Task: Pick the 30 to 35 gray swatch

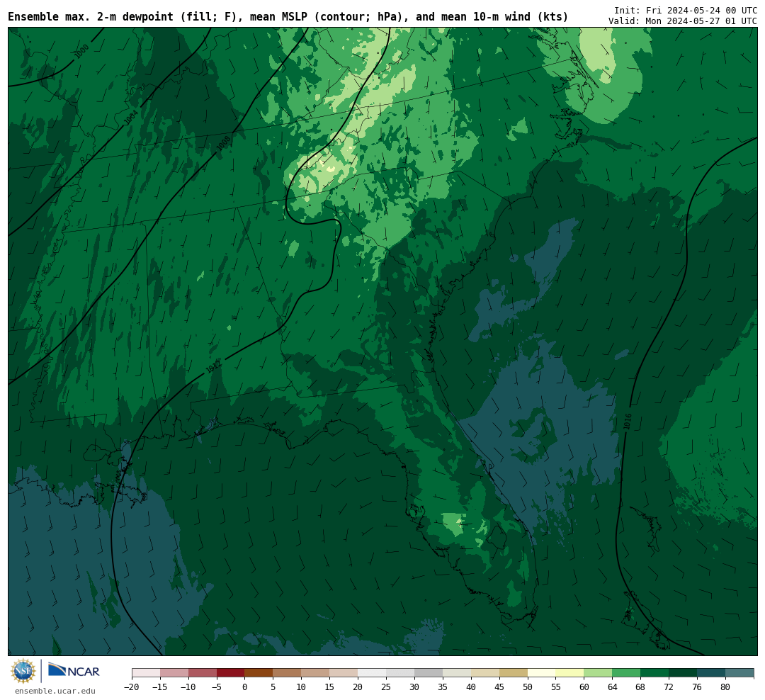Action: pos(429,673)
